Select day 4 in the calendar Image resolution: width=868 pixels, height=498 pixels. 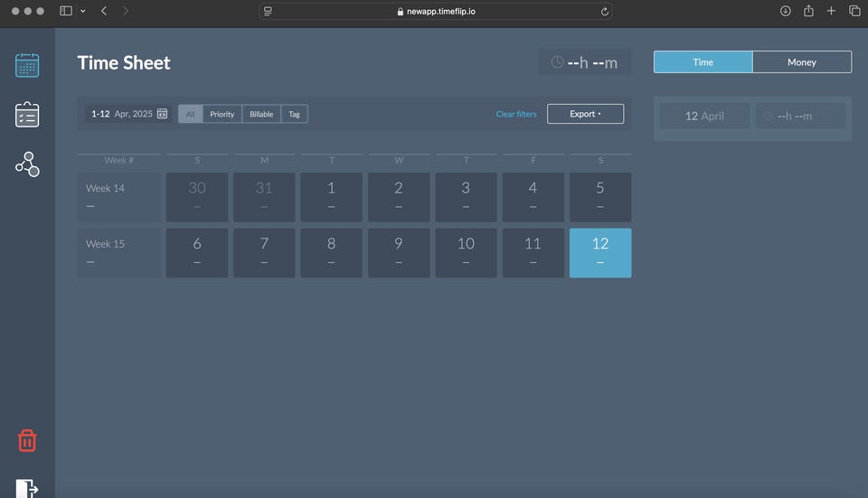click(x=533, y=197)
